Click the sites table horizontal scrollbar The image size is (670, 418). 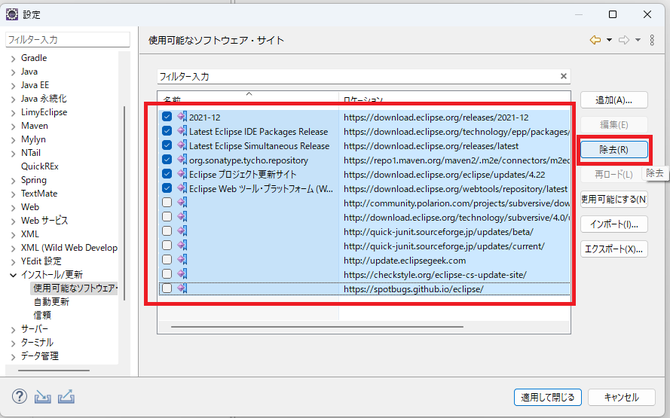click(x=317, y=327)
